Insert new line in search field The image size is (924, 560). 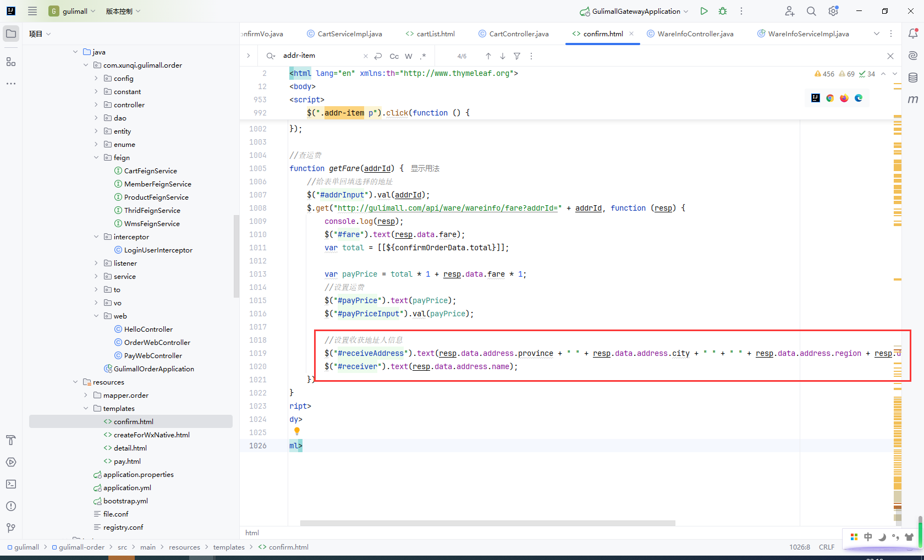(x=378, y=56)
